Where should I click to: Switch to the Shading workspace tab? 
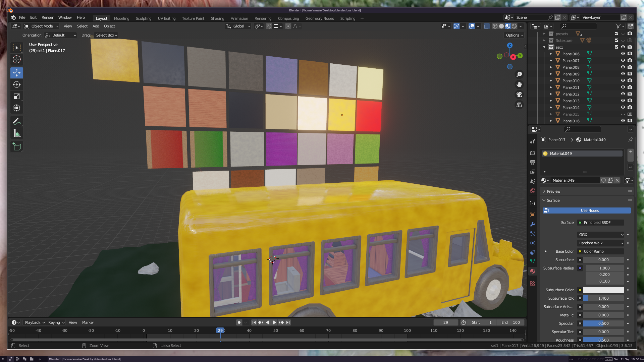coord(217,18)
